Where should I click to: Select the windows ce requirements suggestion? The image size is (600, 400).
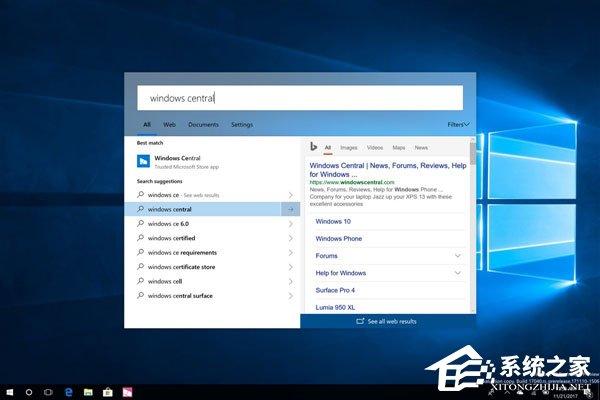[212, 253]
